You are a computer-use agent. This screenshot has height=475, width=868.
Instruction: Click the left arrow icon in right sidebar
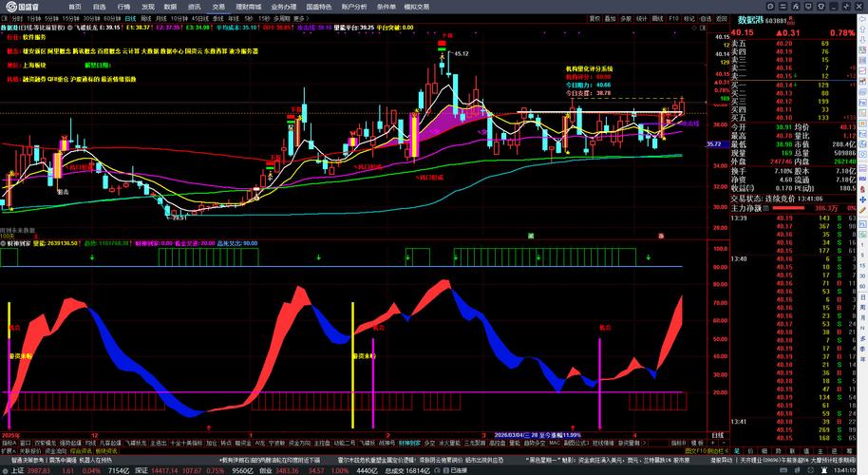pyautogui.click(x=862, y=18)
